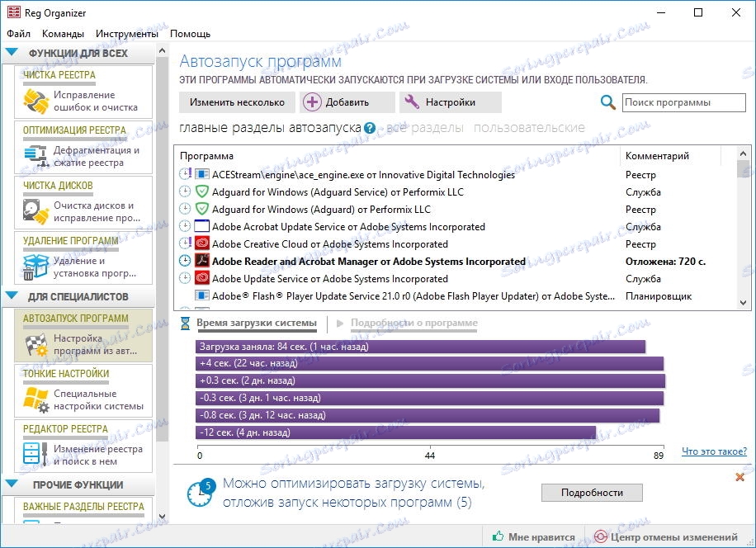
Task: Click the magnifier search icon
Action: point(607,102)
